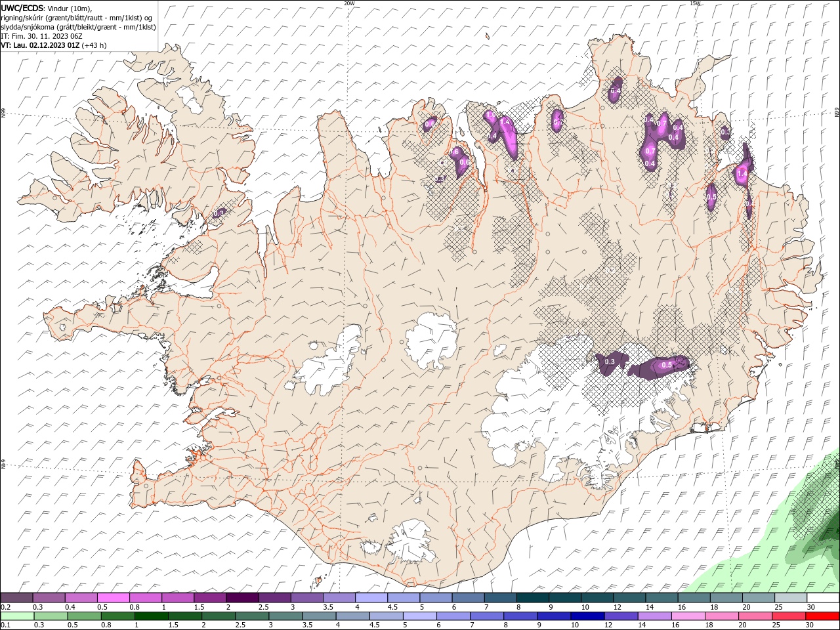The image size is (840, 630).
Task: Select the bright red lower swatch after 30
Action: tap(822, 616)
